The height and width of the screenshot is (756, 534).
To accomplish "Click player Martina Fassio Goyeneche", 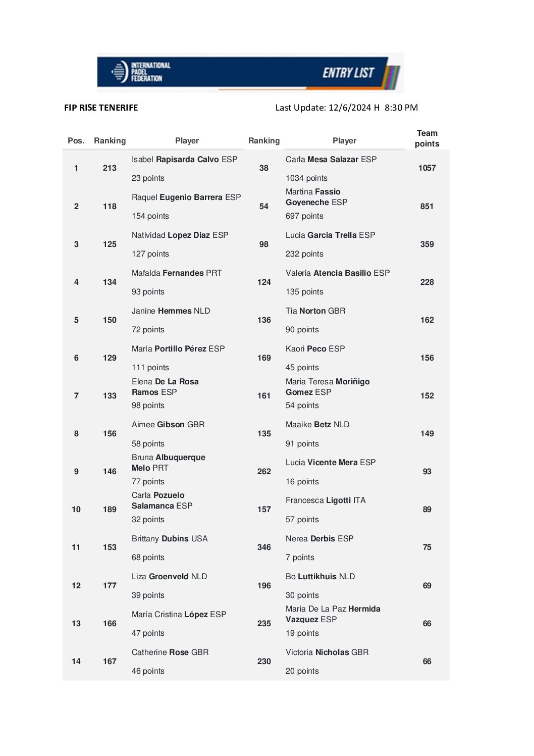I will click(316, 197).
